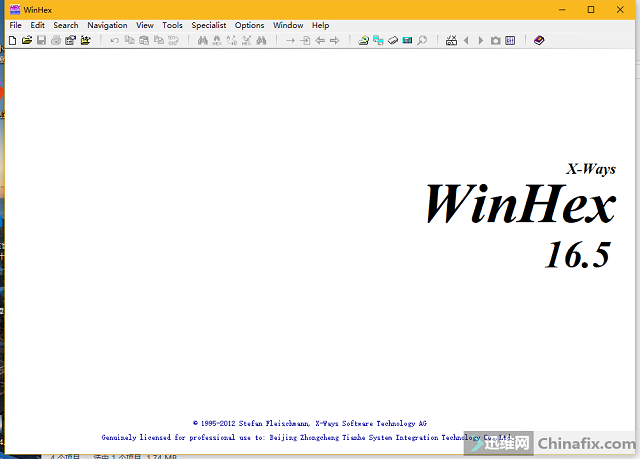Click the Find Hex Values binoculars icon
The image size is (640, 459).
[217, 40]
